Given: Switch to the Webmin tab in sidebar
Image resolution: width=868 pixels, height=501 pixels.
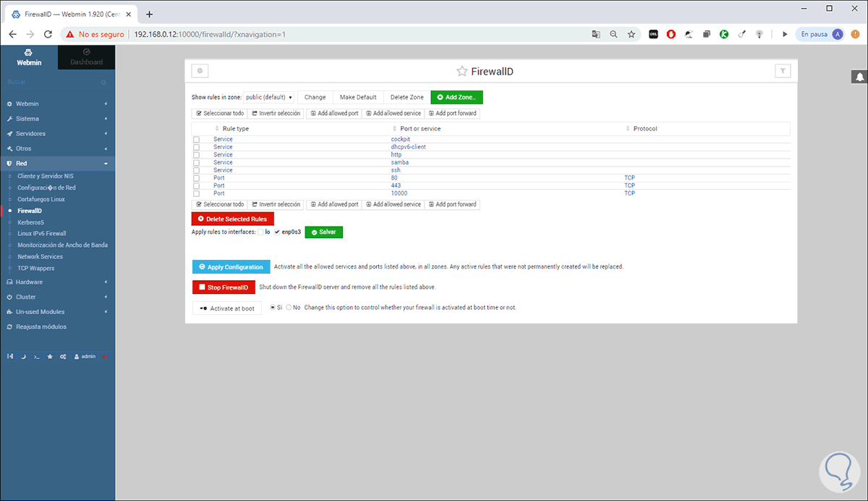Looking at the screenshot, I should pos(29,57).
